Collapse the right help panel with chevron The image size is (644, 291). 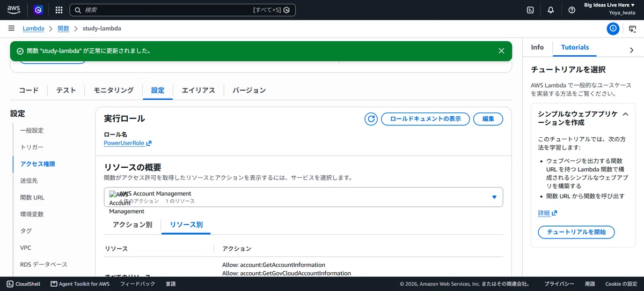(631, 50)
